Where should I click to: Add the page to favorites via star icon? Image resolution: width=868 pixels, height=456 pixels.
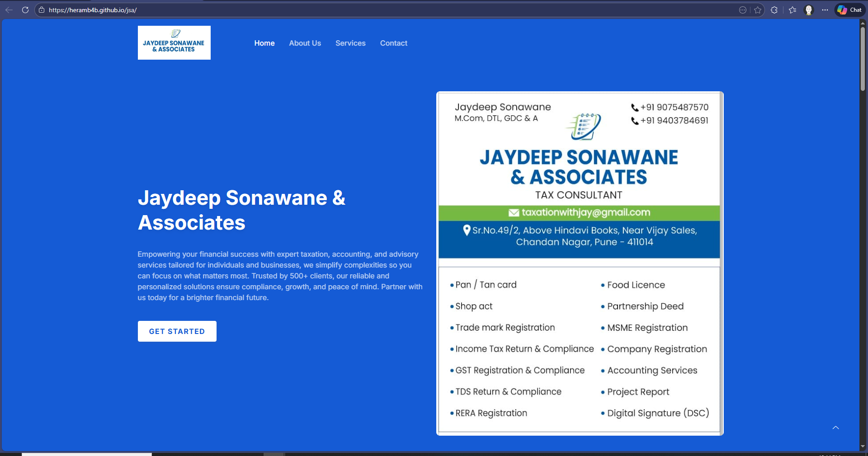point(757,10)
